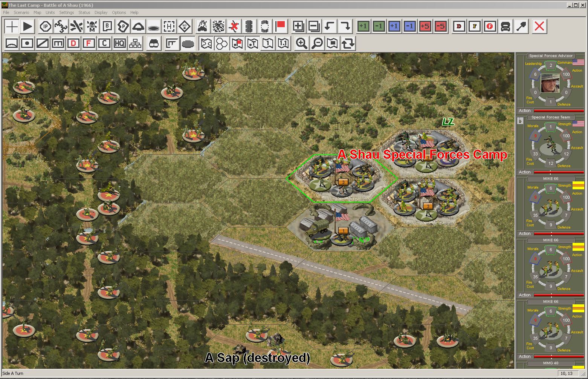Toggle map objectives flag display
The image size is (588, 379).
tap(237, 43)
